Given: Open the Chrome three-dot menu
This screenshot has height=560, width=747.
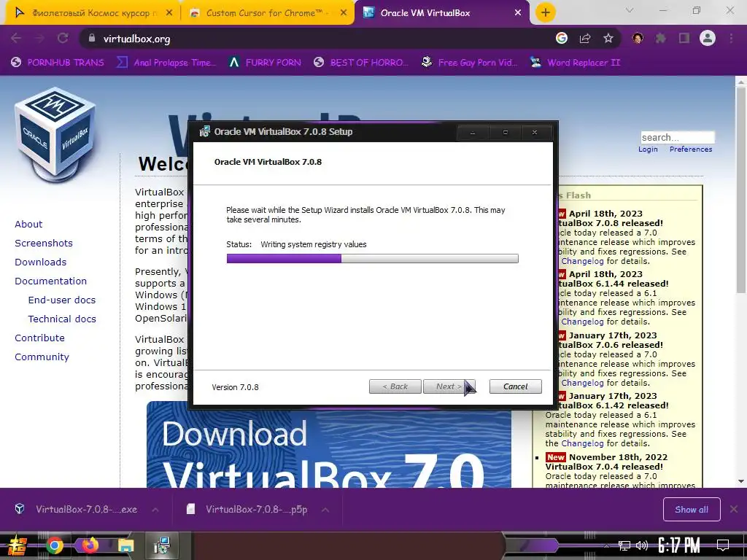Looking at the screenshot, I should coord(731,39).
